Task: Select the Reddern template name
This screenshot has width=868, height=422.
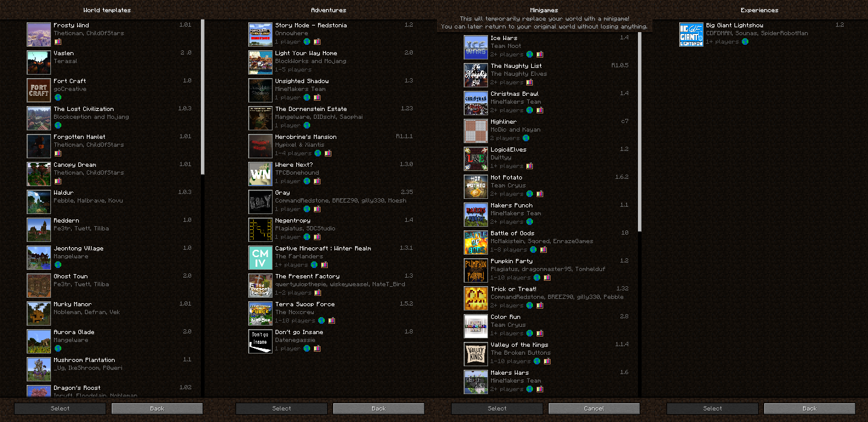Action: (66, 221)
